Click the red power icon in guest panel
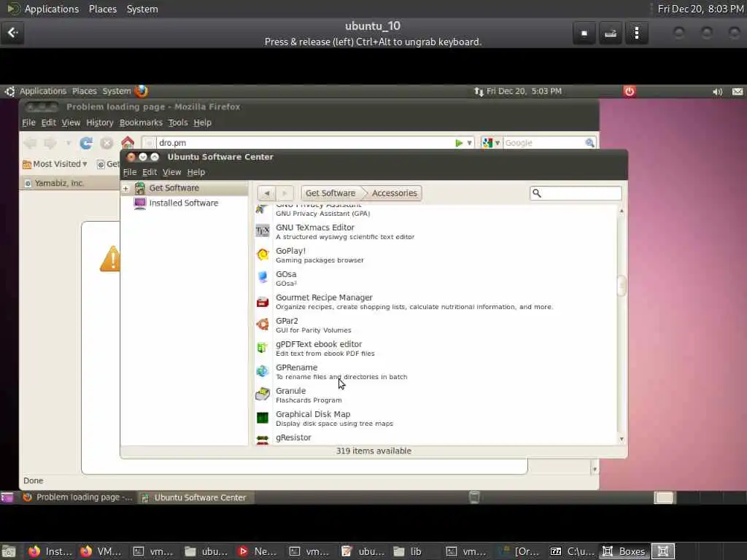This screenshot has width=747, height=560. 630,91
